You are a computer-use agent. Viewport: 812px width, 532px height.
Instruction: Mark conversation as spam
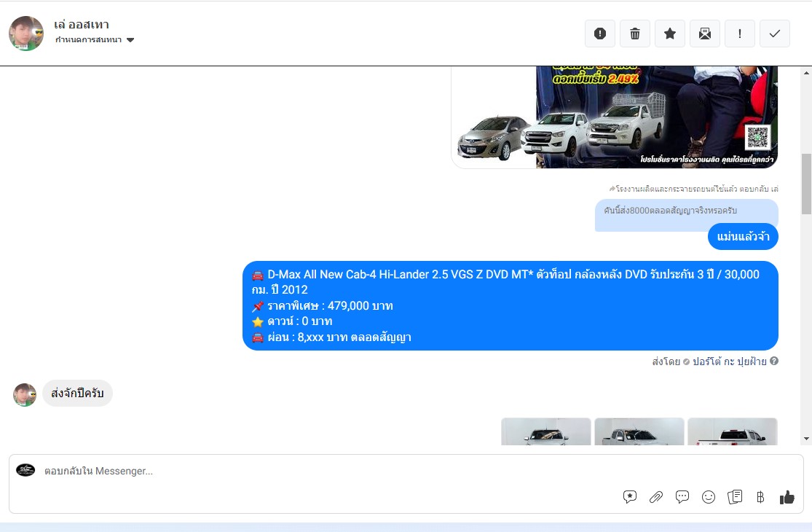tap(599, 34)
